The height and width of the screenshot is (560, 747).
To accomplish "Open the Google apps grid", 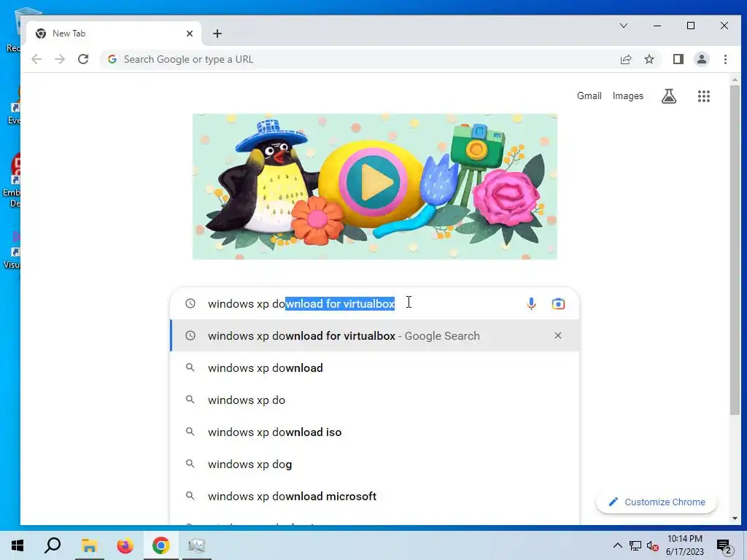I will click(x=704, y=96).
